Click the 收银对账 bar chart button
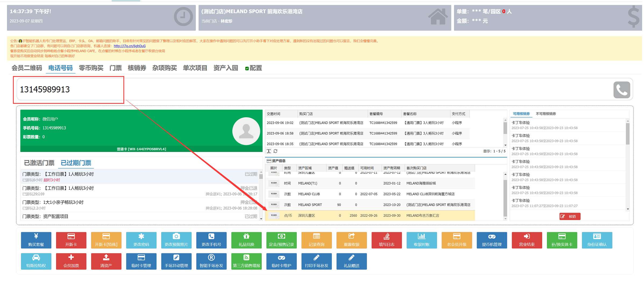This screenshot has width=644, height=295. point(421,240)
